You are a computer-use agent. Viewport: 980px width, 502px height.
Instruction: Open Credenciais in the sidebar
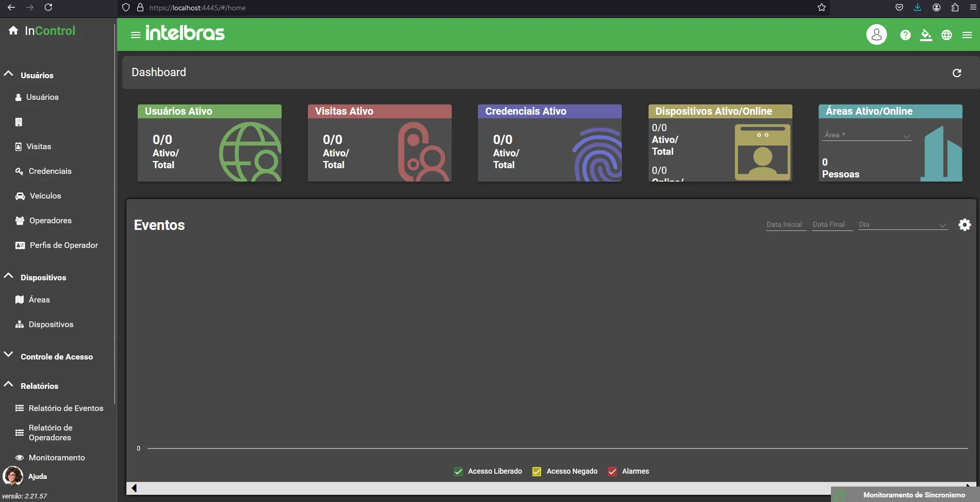coord(50,171)
